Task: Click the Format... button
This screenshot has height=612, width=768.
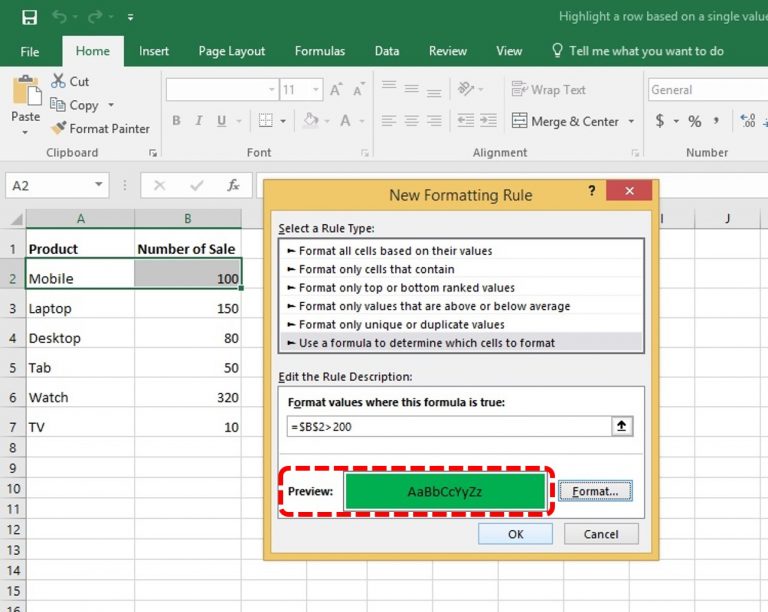Action: (595, 491)
